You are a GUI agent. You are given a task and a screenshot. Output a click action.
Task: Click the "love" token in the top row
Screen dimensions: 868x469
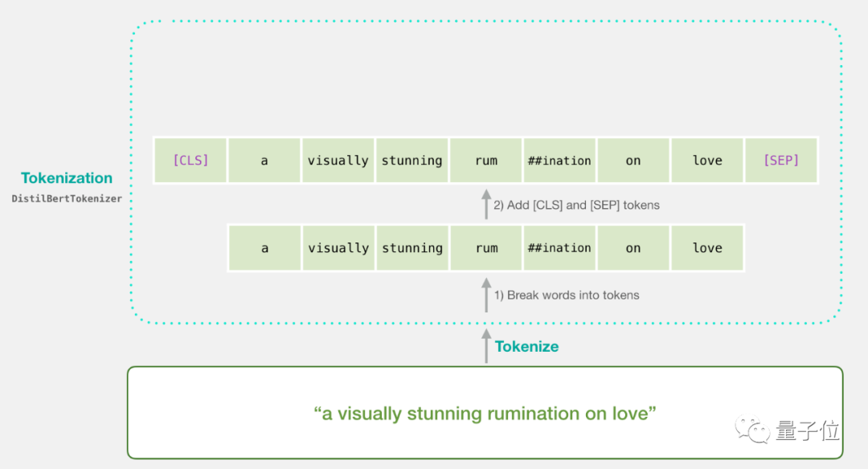pos(707,161)
